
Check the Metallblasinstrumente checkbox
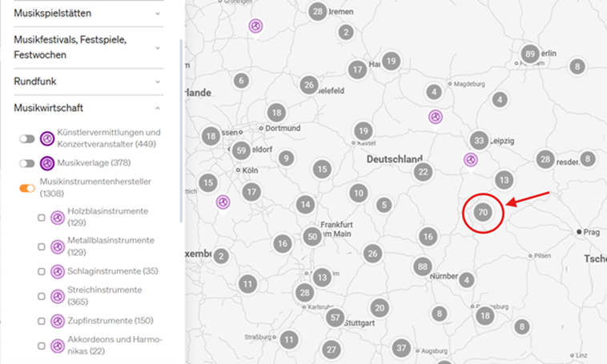(x=42, y=246)
